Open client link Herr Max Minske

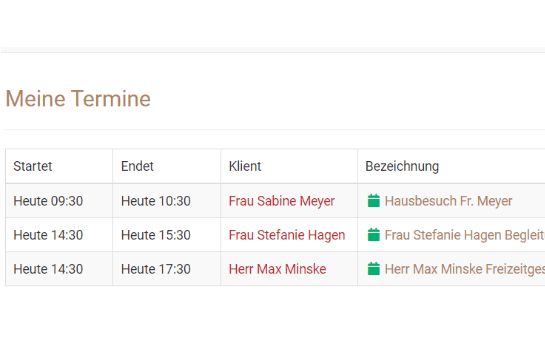point(277,269)
